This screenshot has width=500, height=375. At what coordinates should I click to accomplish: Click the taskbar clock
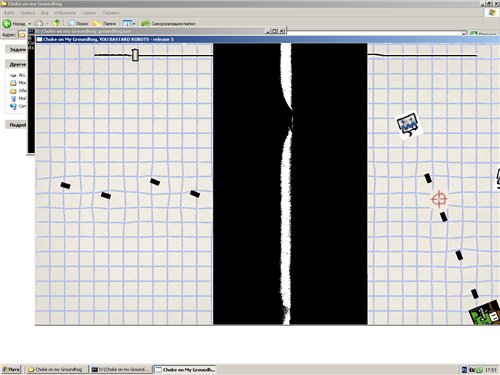click(491, 370)
